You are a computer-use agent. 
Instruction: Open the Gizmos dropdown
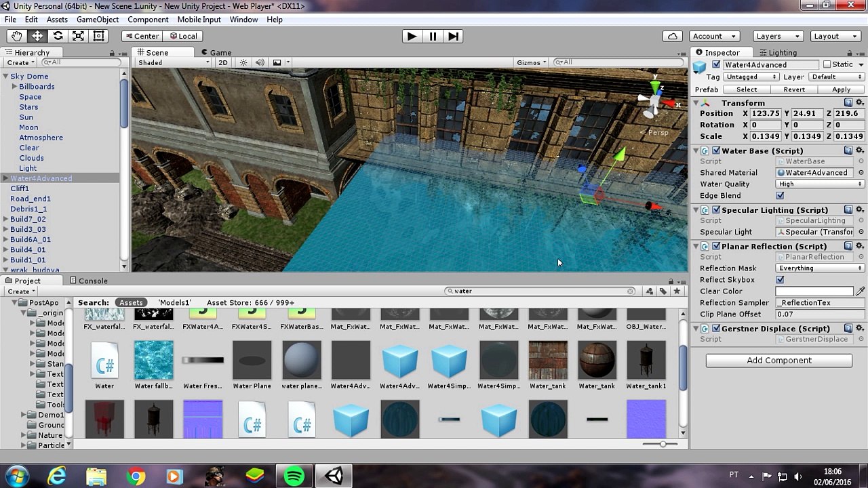tap(532, 62)
